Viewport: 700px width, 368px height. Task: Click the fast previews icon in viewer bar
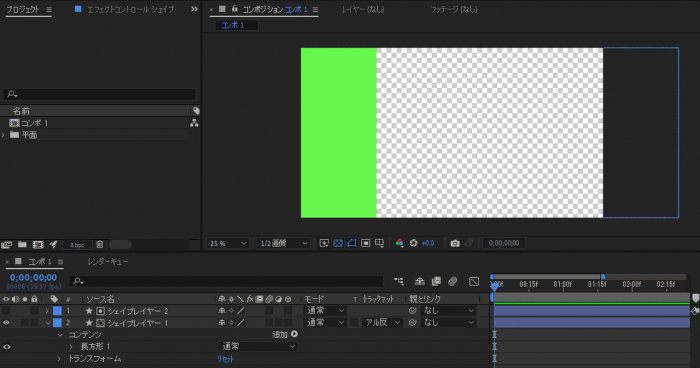pyautogui.click(x=366, y=243)
